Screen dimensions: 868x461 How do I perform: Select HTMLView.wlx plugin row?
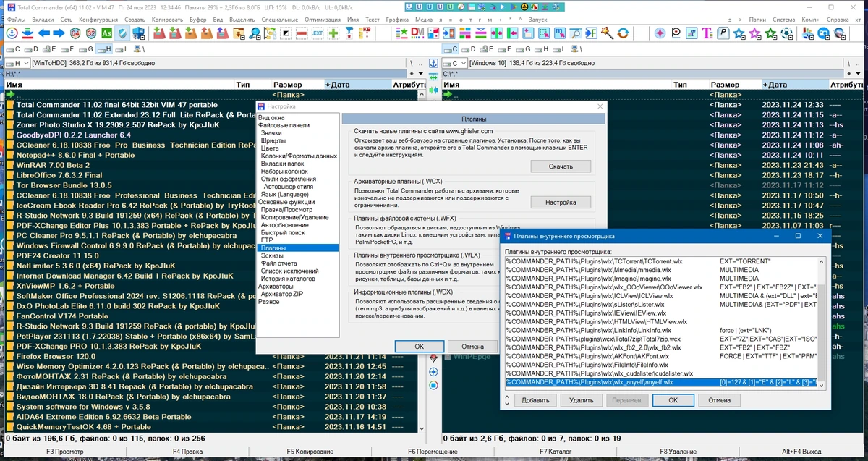click(x=660, y=321)
